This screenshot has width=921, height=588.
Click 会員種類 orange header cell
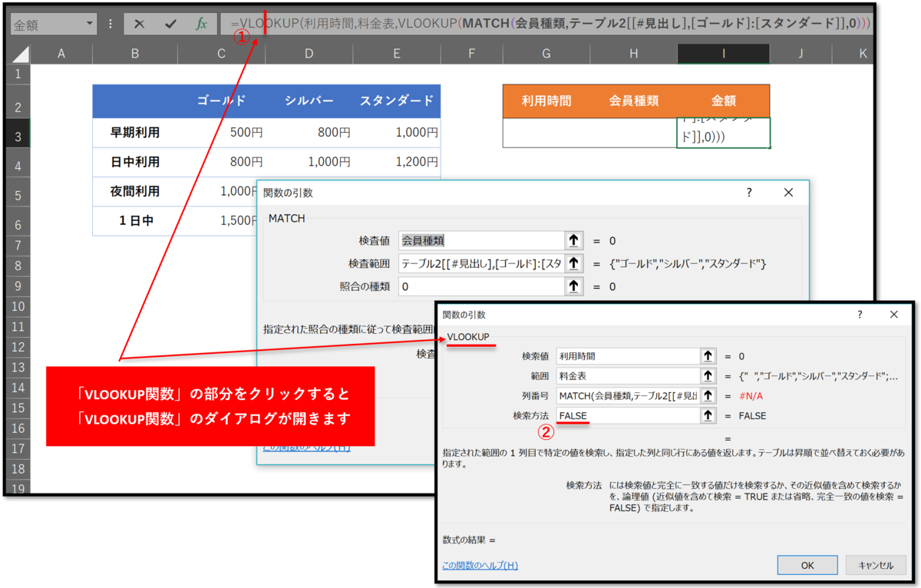coord(633,101)
